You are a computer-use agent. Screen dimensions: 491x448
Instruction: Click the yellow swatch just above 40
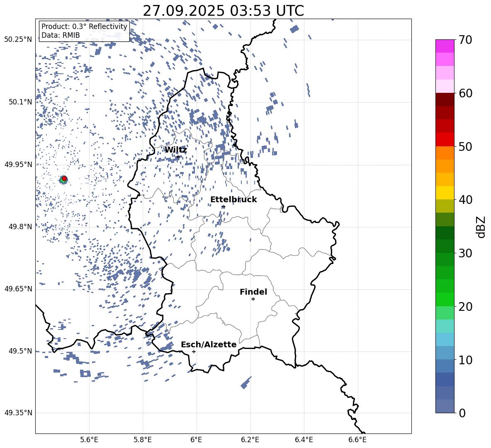tap(445, 193)
